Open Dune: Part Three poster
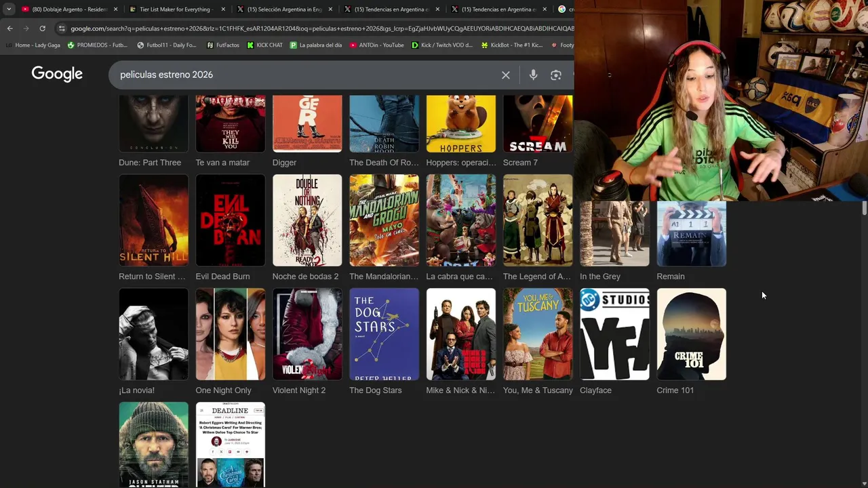Viewport: 868px width, 488px height. pyautogui.click(x=153, y=123)
